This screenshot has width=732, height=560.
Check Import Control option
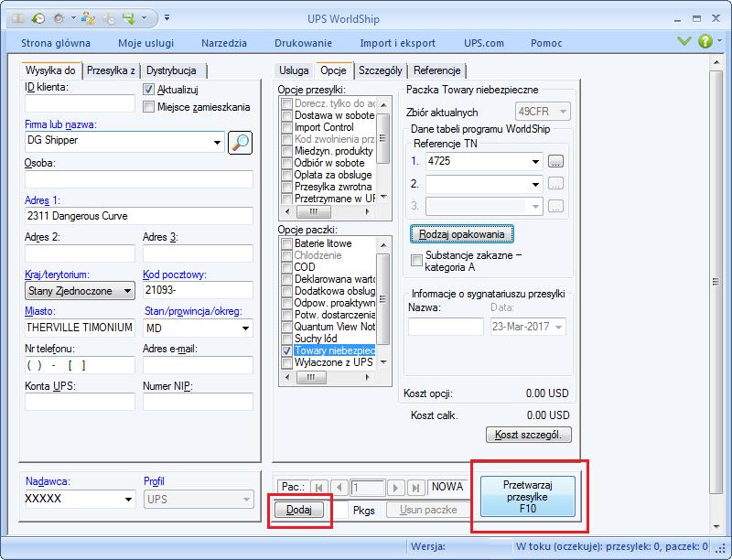tap(286, 127)
